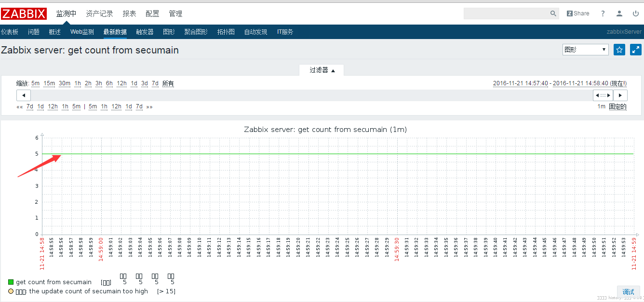This screenshot has width=644, height=302.
Task: Click the power logout icon
Action: pos(635,13)
